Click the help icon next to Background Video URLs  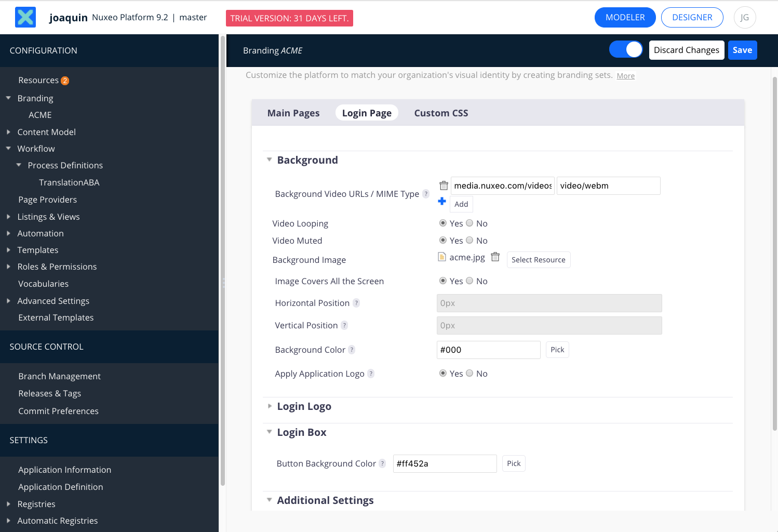(426, 194)
